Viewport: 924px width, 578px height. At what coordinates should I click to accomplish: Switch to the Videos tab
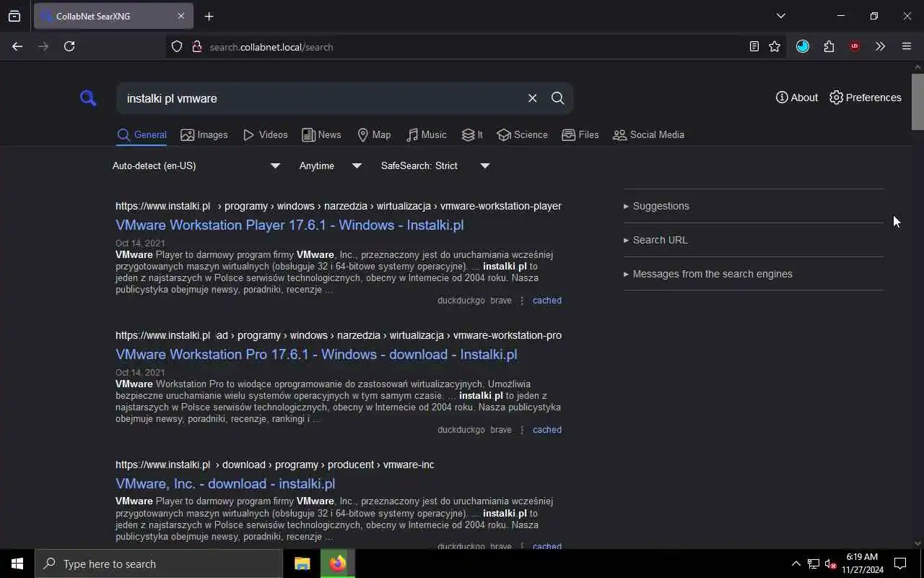coord(265,135)
